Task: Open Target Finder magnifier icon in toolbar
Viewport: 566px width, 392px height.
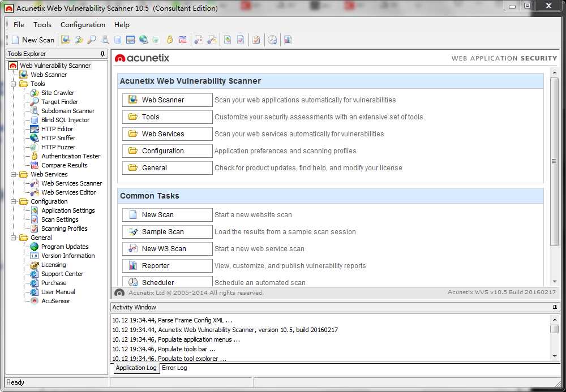Action: click(x=92, y=40)
